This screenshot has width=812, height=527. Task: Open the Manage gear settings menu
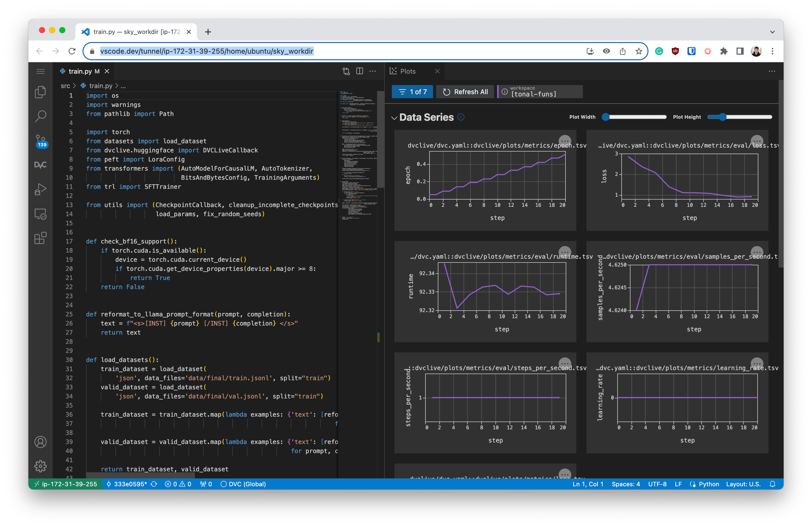(x=40, y=466)
